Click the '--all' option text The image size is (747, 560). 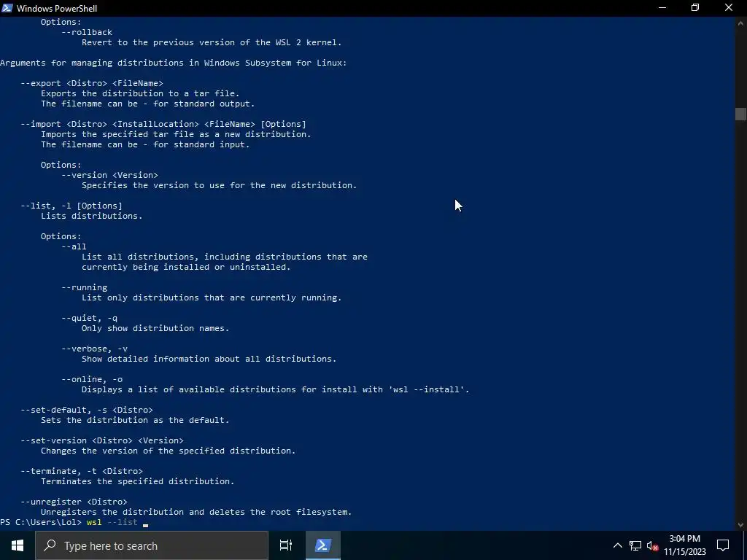tap(74, 246)
